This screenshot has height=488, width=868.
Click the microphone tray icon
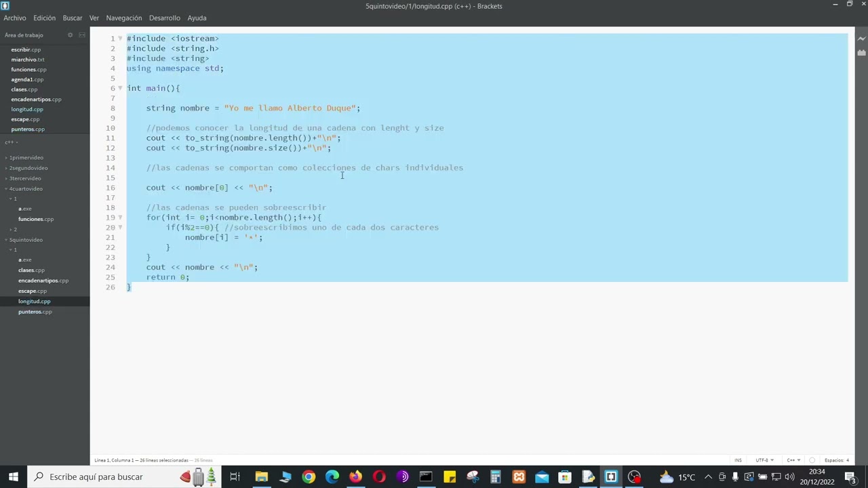[736, 476]
